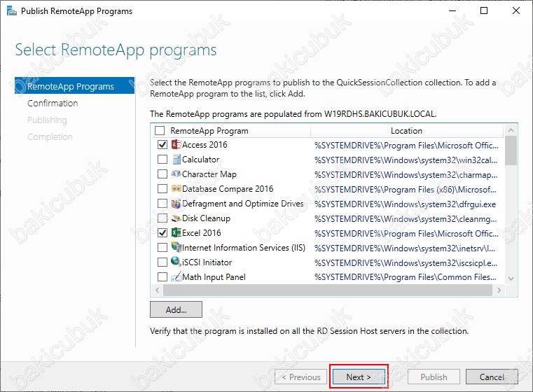Click the Calculator program icon
This screenshot has width=533, height=392.
tap(176, 160)
